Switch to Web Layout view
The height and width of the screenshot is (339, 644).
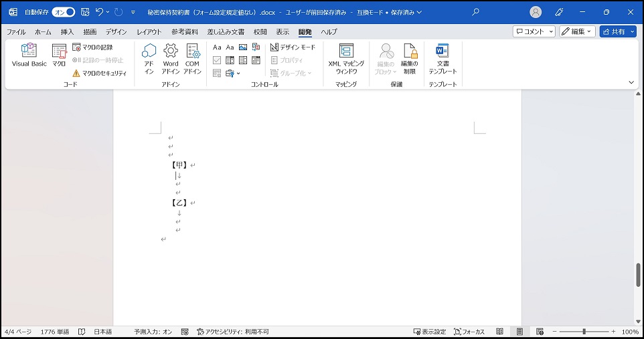pos(540,332)
